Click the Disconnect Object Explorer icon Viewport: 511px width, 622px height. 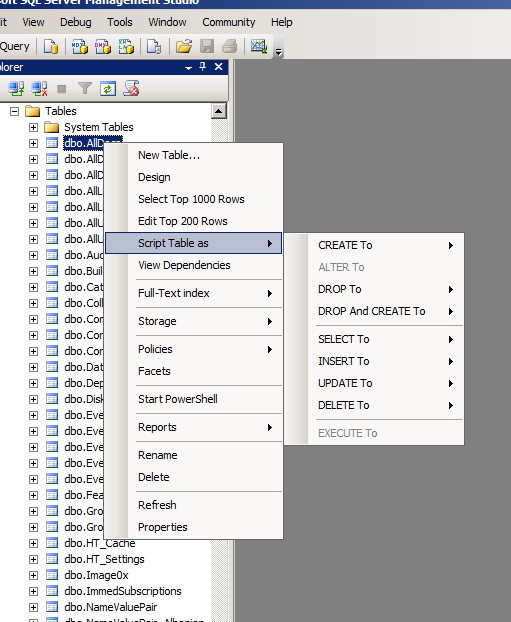pos(39,88)
